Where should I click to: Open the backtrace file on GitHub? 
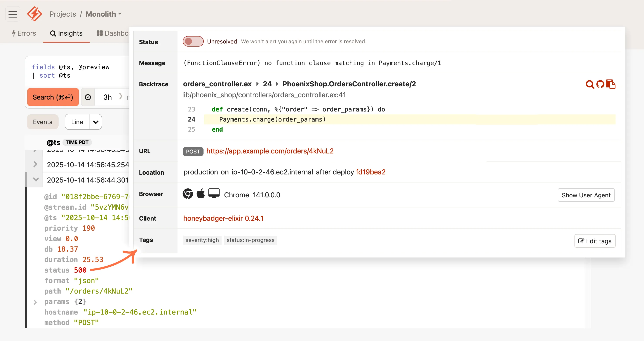600,84
